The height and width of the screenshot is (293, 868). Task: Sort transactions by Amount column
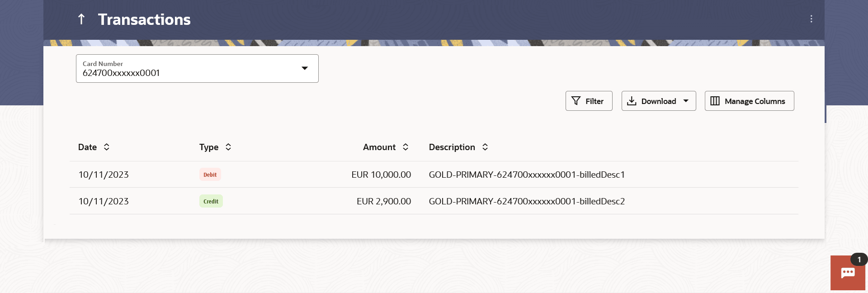[x=406, y=147]
